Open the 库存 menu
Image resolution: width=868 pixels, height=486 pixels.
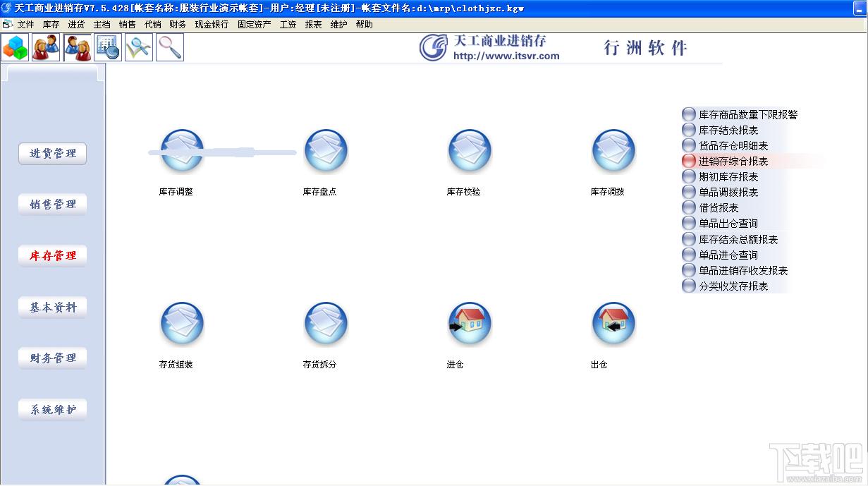(51, 24)
